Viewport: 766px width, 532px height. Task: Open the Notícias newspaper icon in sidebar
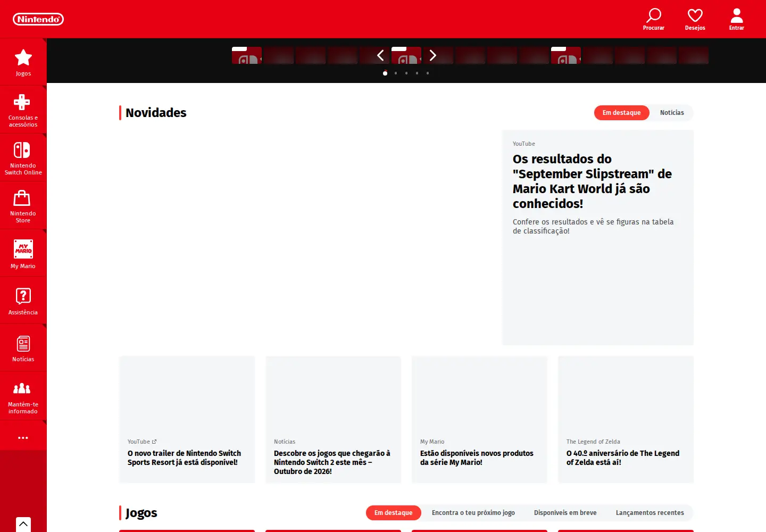point(23,348)
